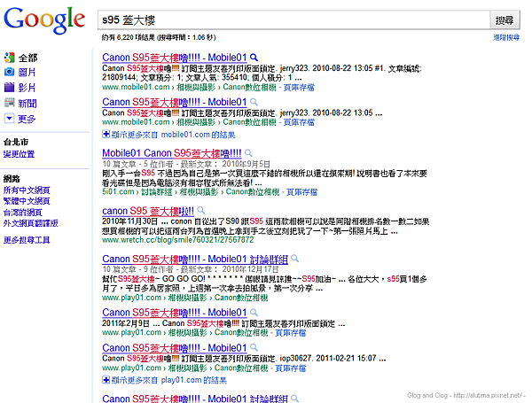Expand the 更多 dropdown arrow icon
Screen dimensions: 532x403
[x=9, y=119]
